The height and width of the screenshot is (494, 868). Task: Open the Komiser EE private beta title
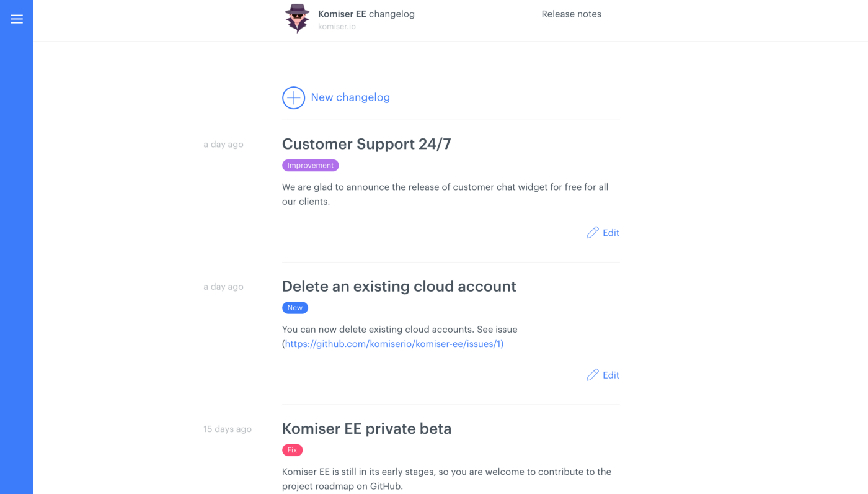click(x=366, y=429)
